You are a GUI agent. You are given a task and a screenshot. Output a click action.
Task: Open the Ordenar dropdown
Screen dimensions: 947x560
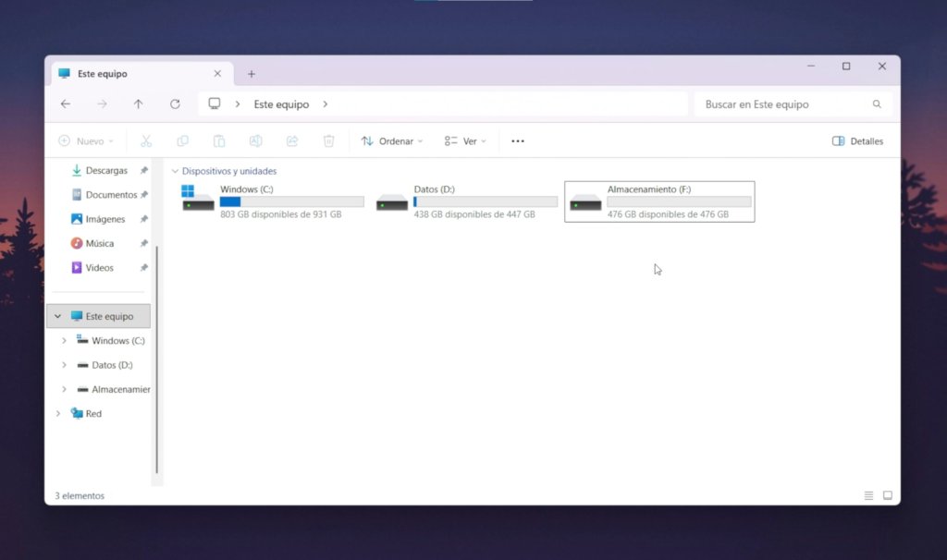pyautogui.click(x=391, y=141)
